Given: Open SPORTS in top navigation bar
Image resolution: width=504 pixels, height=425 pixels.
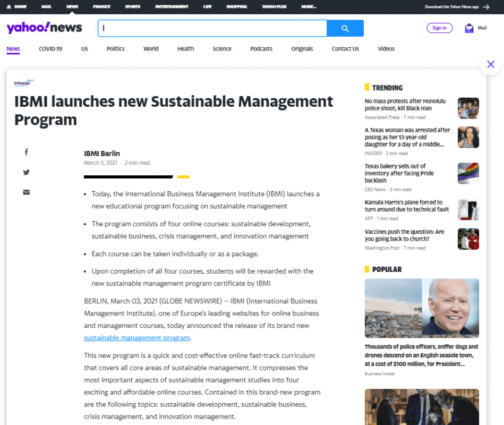Looking at the screenshot, I should 133,7.
